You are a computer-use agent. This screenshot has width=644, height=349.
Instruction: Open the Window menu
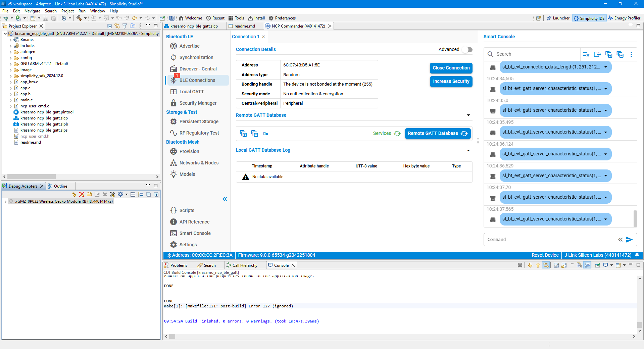(97, 11)
